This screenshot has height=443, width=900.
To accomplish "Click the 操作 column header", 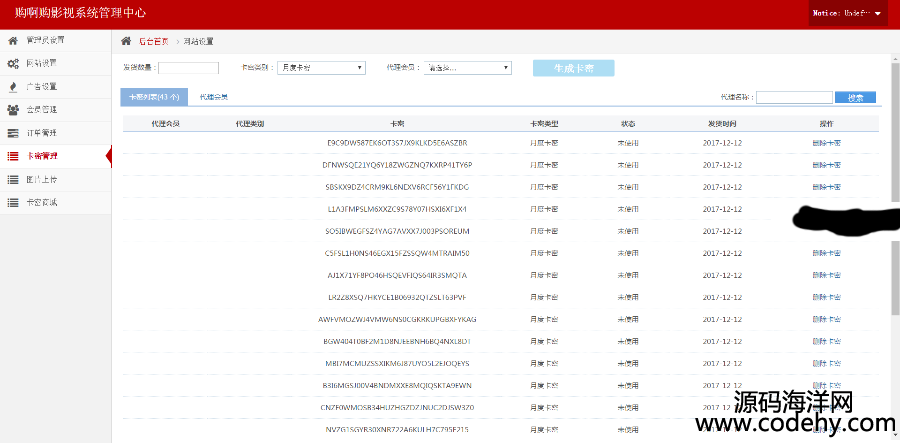I will pyautogui.click(x=827, y=124).
